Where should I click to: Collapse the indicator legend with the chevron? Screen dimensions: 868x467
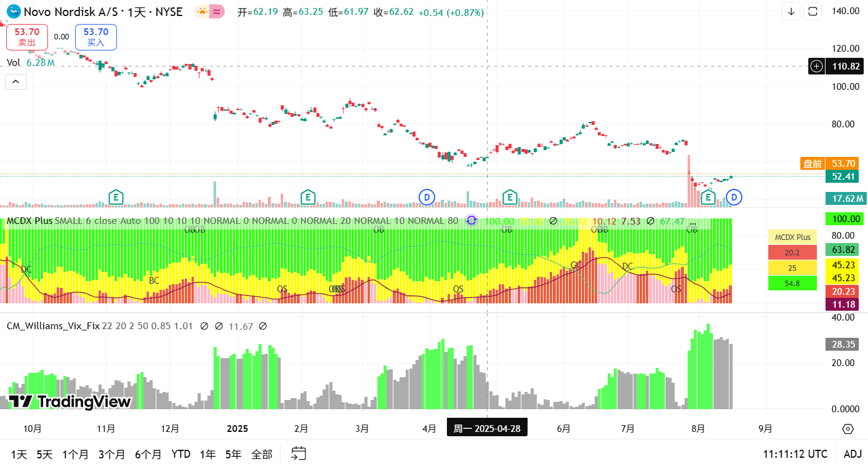pos(15,81)
